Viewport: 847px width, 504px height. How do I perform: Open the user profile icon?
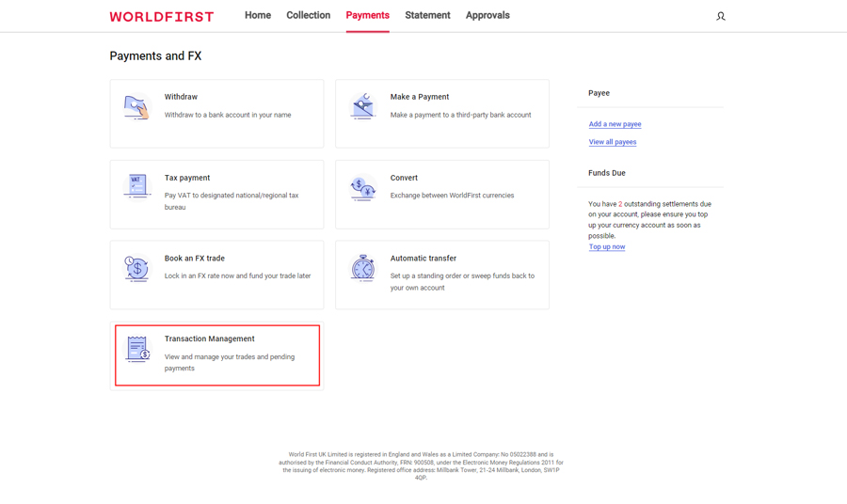[721, 16]
